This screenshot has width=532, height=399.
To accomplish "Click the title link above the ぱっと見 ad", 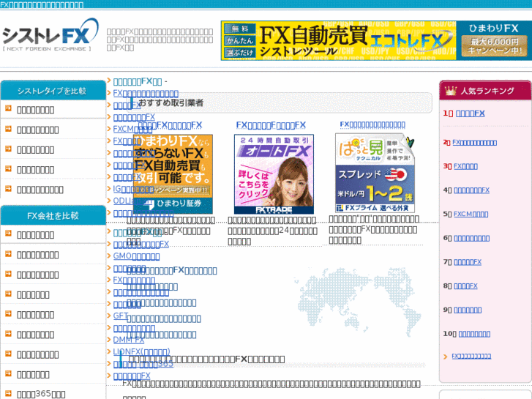I will pyautogui.click(x=372, y=124).
